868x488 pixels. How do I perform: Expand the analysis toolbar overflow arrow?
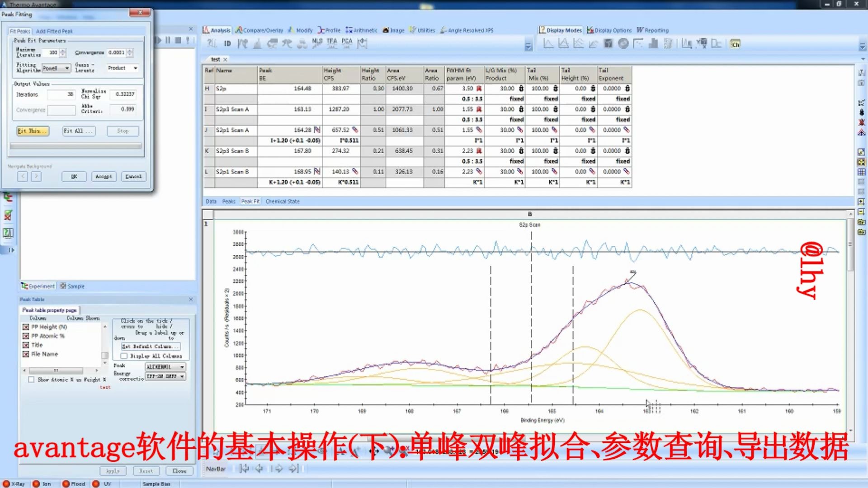[528, 46]
